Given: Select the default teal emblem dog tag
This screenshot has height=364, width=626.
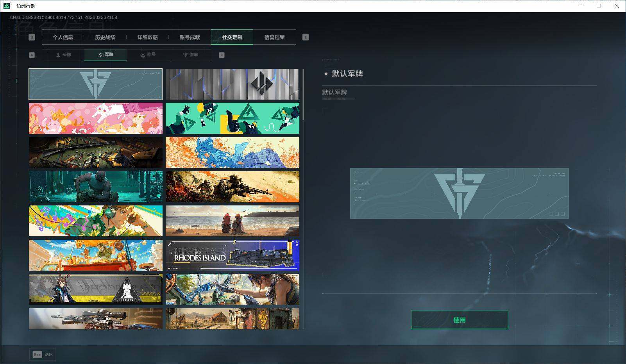Looking at the screenshot, I should [x=96, y=84].
